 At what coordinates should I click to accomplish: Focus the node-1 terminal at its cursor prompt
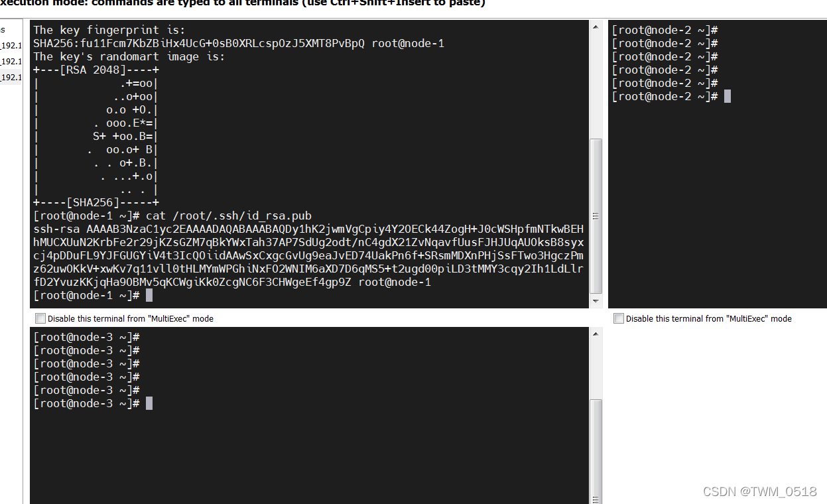click(x=149, y=296)
